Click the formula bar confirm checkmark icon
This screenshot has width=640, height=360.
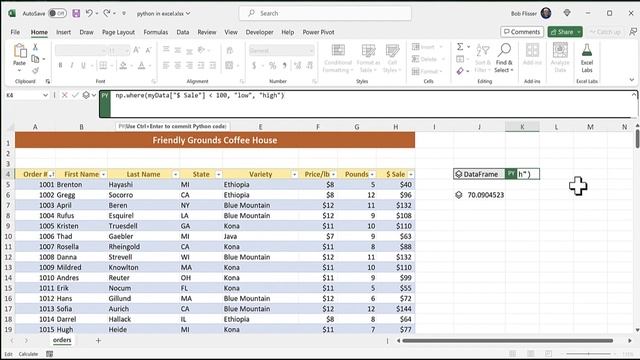point(75,95)
